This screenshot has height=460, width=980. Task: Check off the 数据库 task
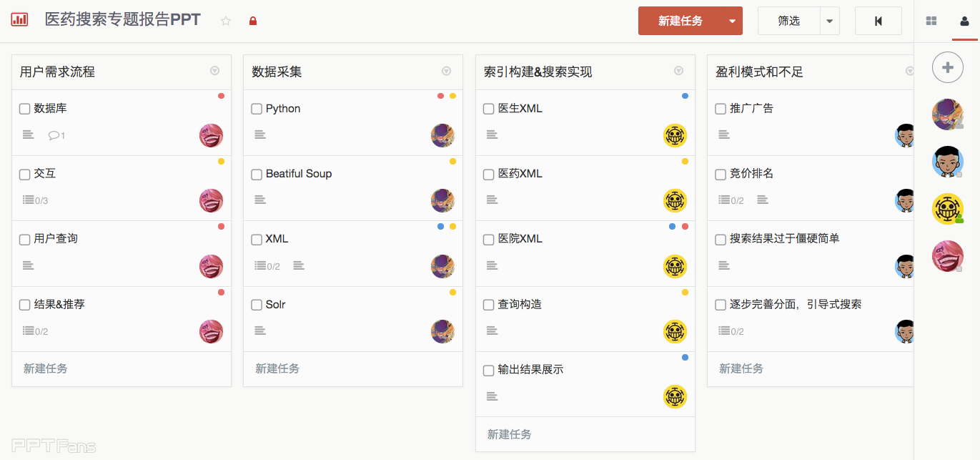(24, 109)
